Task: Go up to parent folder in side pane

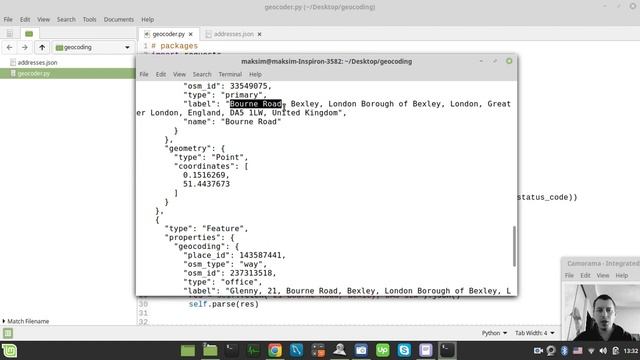Action: (42, 47)
